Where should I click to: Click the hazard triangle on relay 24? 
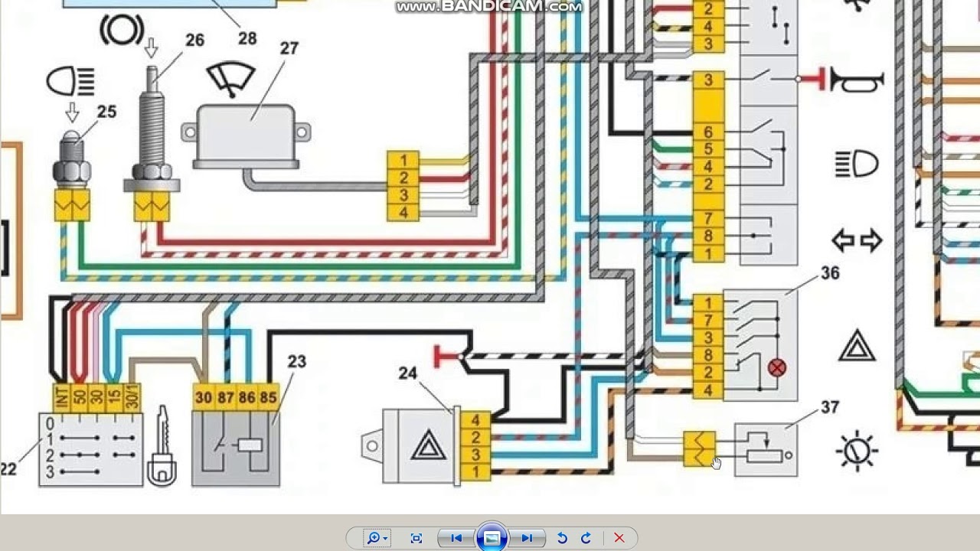pos(428,446)
